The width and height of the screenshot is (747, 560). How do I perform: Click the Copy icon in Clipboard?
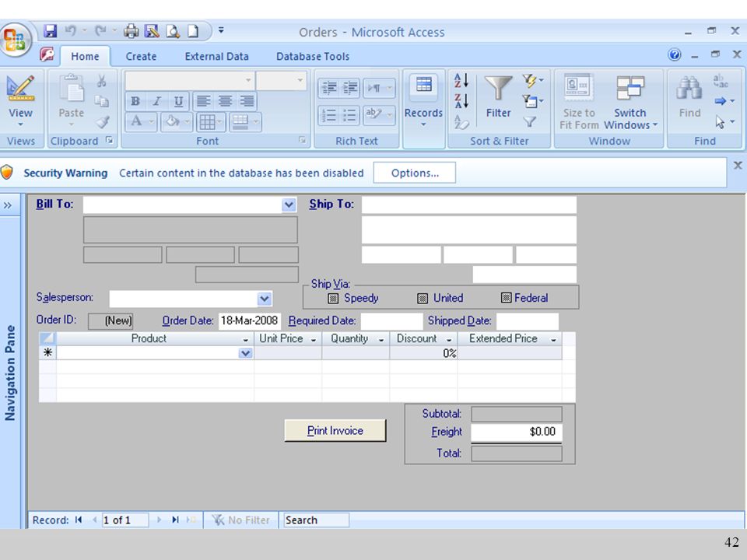tap(101, 101)
